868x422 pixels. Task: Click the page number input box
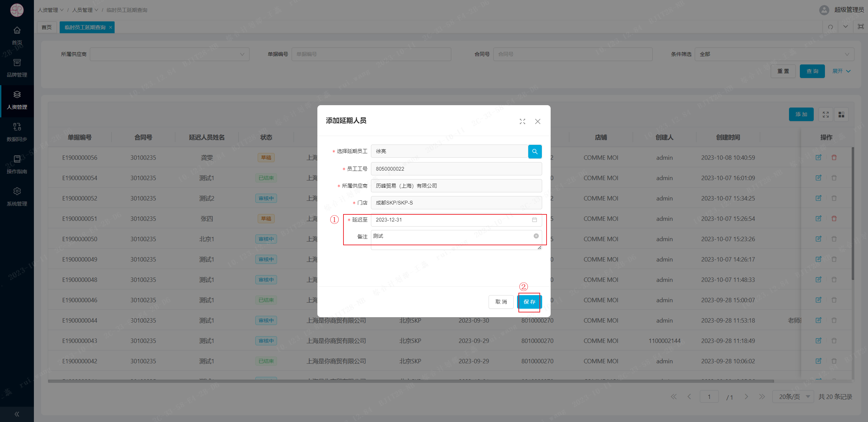(x=709, y=397)
